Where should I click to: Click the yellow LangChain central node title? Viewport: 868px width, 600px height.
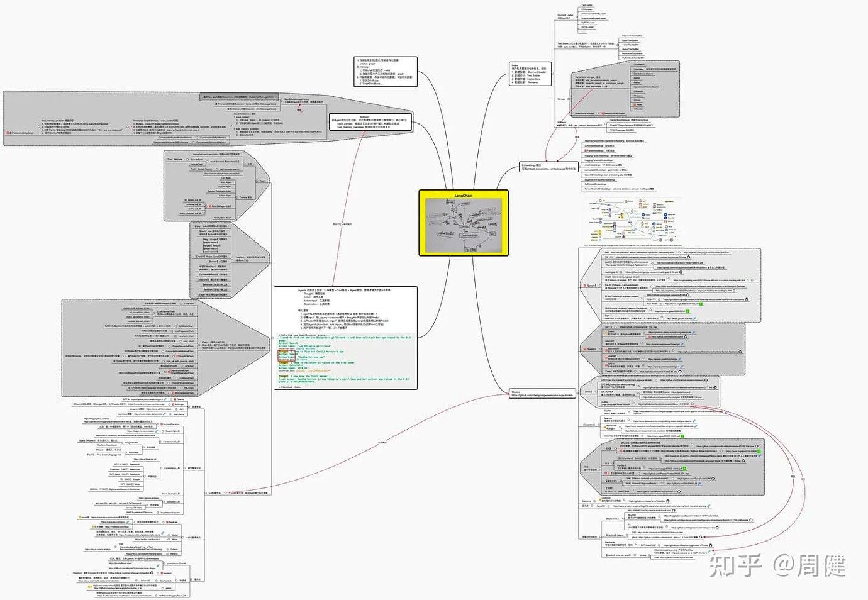tap(464, 196)
